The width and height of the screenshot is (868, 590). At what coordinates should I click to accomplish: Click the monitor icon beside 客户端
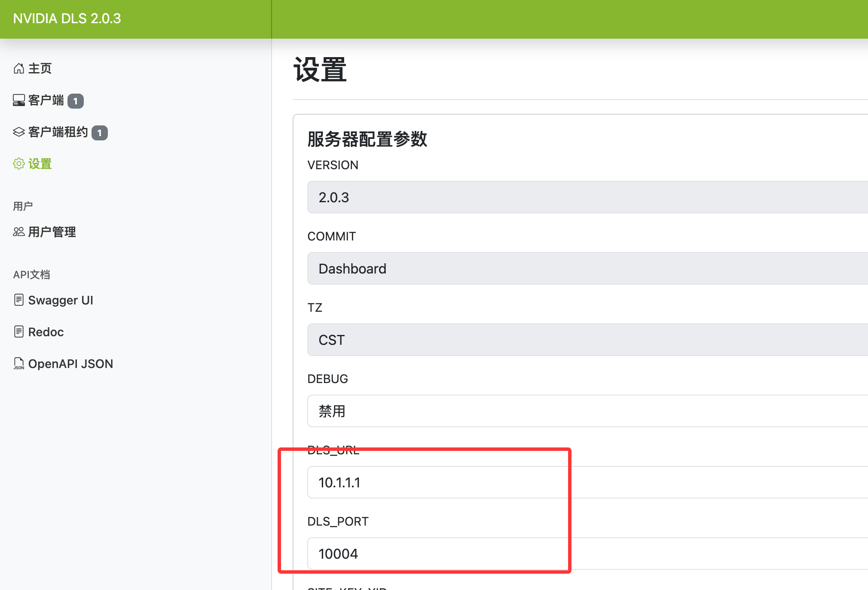(x=18, y=100)
